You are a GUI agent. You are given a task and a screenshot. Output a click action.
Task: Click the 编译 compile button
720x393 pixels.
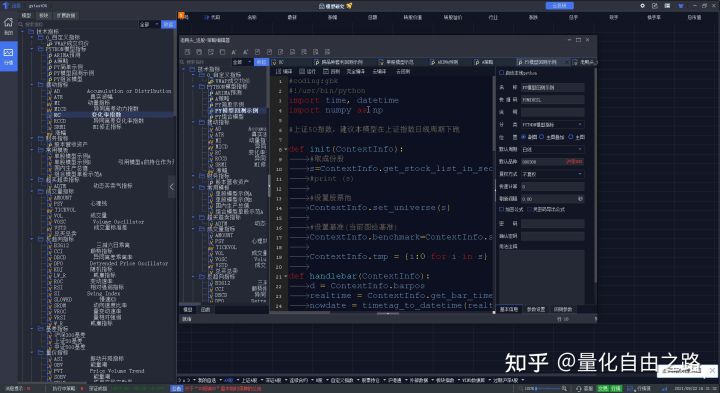(284, 72)
